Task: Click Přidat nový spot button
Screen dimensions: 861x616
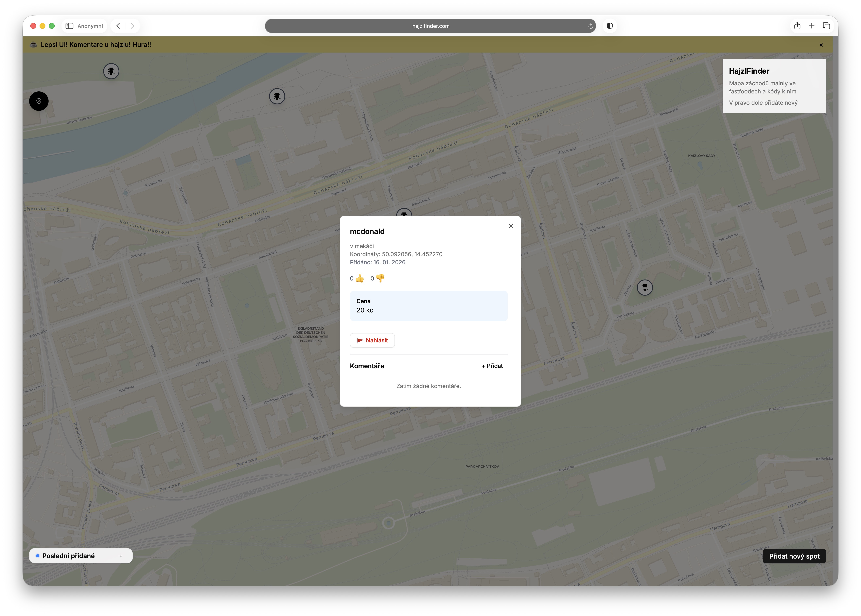Action: click(794, 557)
